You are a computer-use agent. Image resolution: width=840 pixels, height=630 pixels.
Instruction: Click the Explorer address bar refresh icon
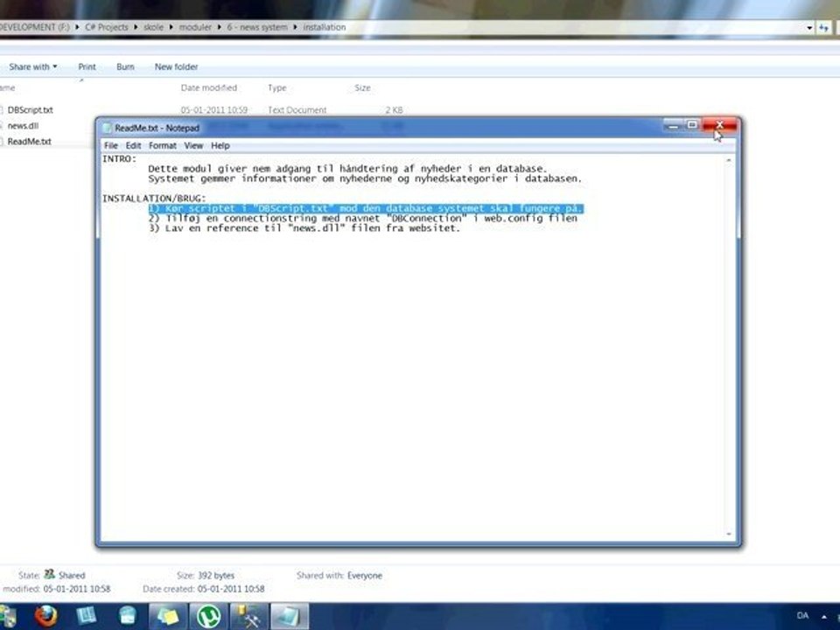[x=824, y=27]
